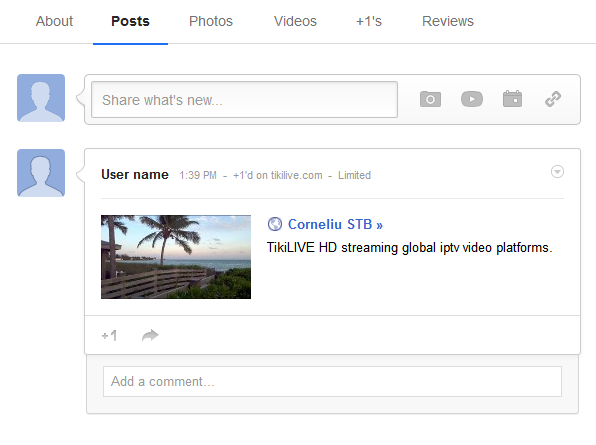Attach a photo using the camera icon
The image size is (596, 445).
(x=430, y=99)
